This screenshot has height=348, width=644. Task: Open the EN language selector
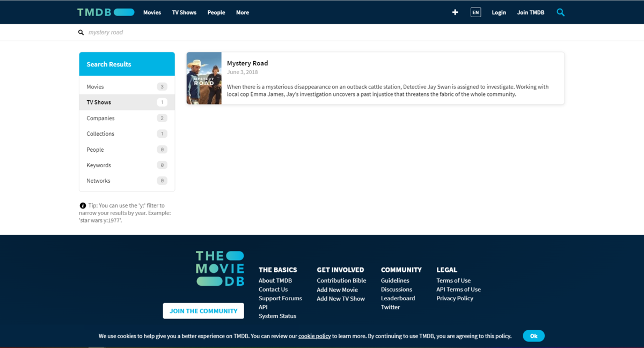click(475, 12)
